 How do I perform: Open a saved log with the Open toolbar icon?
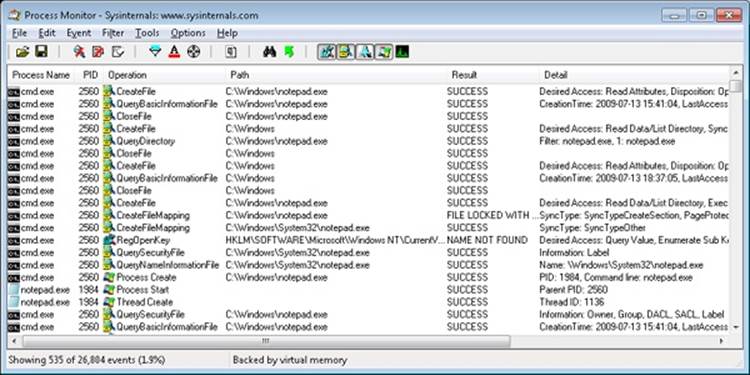pyautogui.click(x=22, y=52)
